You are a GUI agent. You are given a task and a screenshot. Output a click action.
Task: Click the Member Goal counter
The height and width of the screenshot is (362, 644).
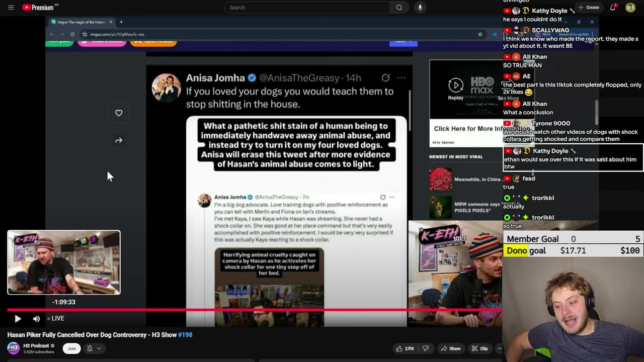point(574,239)
